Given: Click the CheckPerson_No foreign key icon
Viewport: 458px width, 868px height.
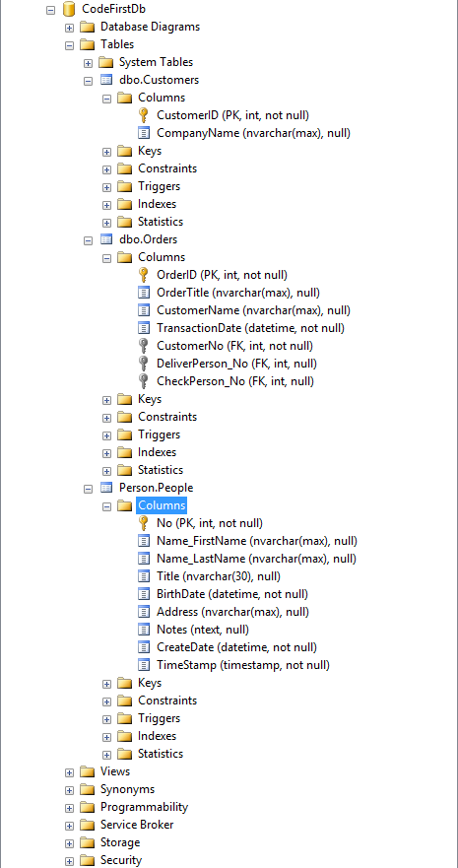Looking at the screenshot, I should coord(143,381).
